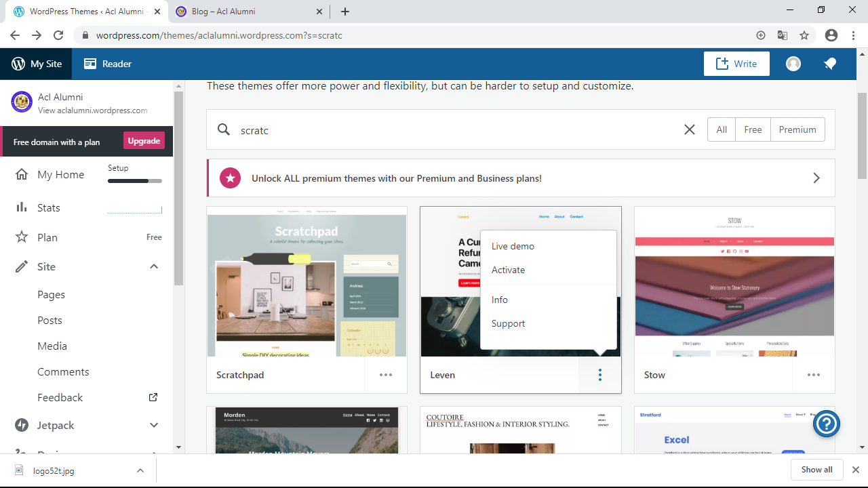Filter themes by Free

pos(753,129)
